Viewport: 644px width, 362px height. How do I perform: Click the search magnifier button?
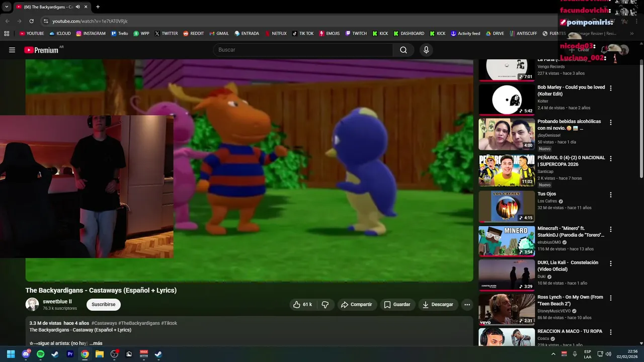click(x=404, y=50)
